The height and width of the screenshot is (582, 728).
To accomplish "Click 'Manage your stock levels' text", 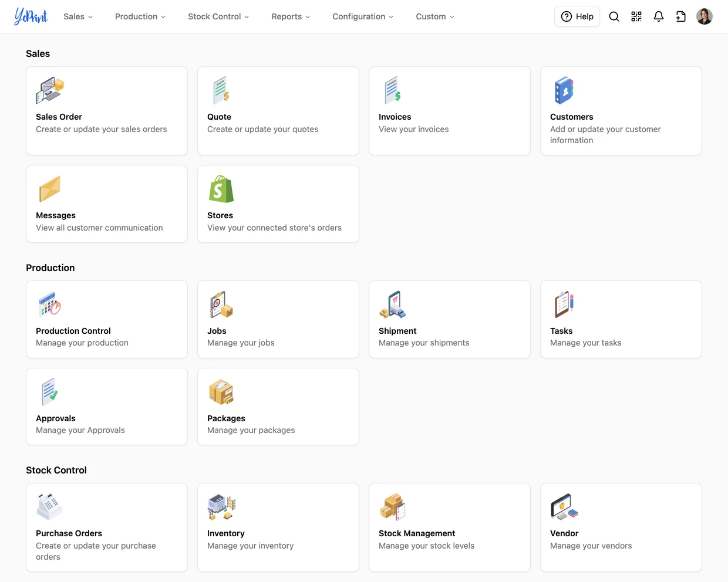I will tap(426, 546).
